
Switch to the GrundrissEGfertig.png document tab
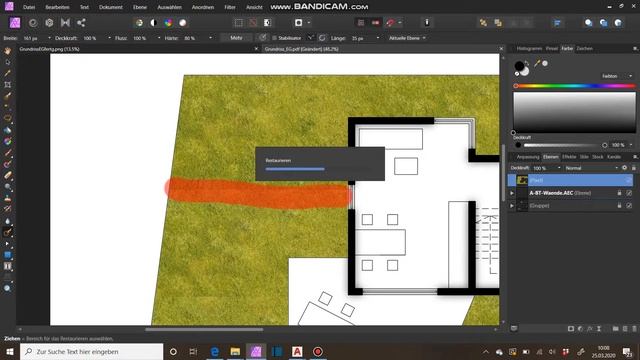pos(49,49)
